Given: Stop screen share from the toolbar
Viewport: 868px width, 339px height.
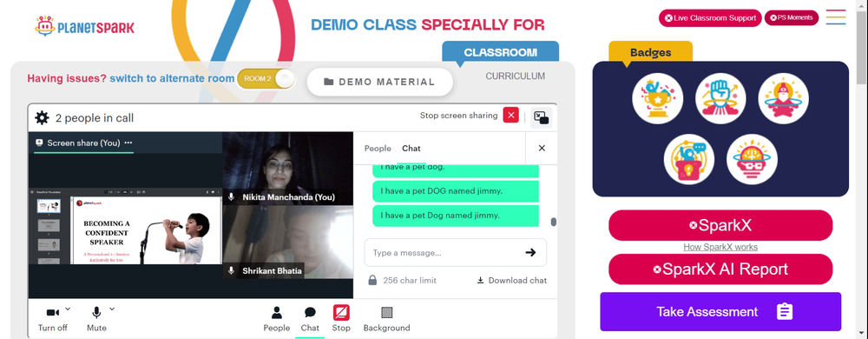Looking at the screenshot, I should click(341, 318).
